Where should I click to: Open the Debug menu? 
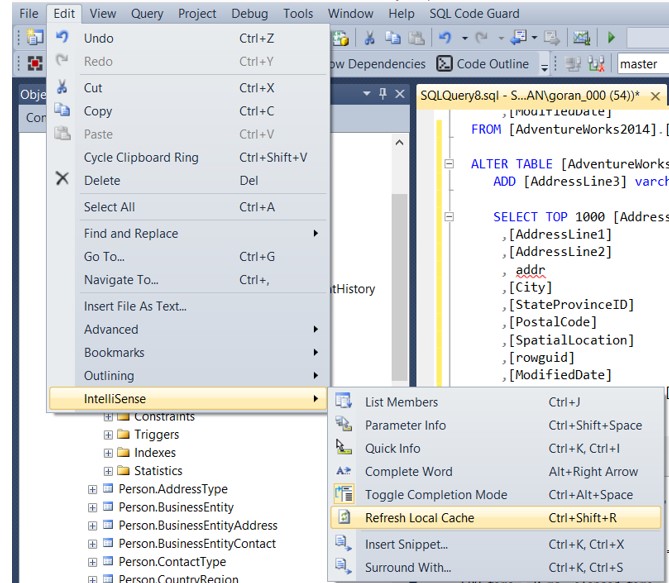[x=250, y=14]
